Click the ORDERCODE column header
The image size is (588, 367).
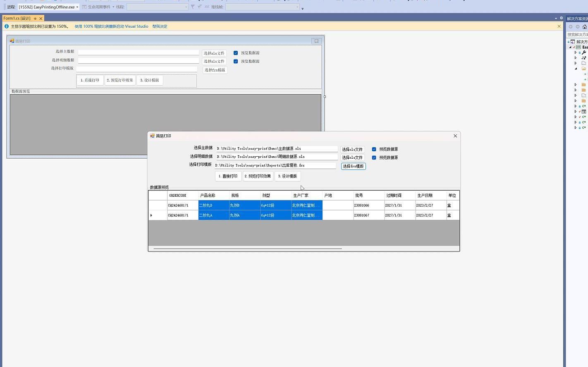[183, 195]
